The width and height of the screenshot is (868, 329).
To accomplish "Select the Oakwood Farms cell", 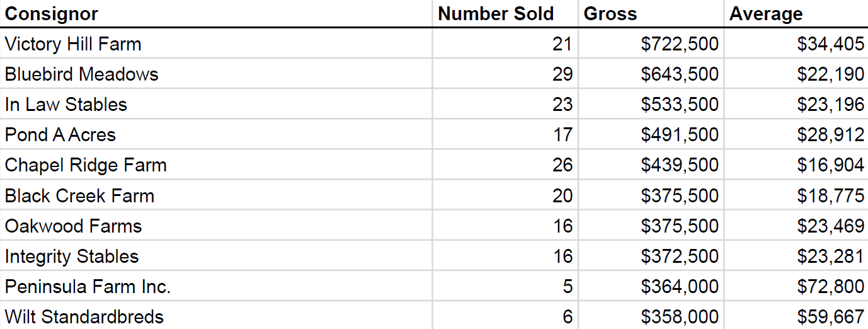I will pyautogui.click(x=216, y=226).
